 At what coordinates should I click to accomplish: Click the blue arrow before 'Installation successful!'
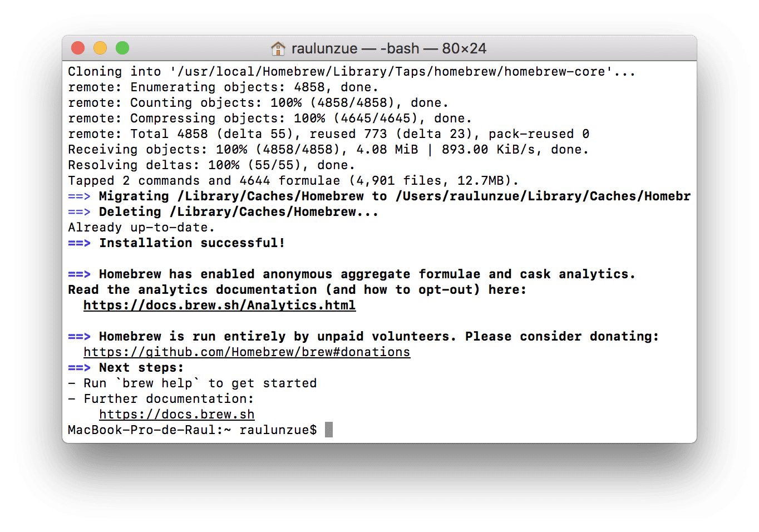[x=78, y=243]
